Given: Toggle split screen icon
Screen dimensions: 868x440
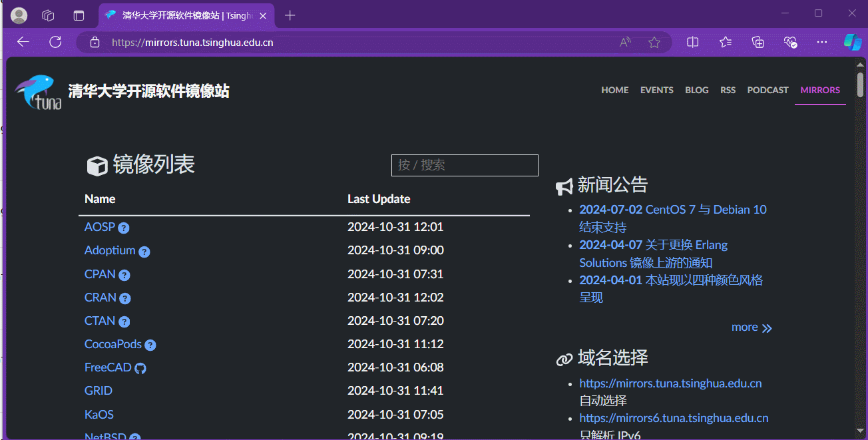Looking at the screenshot, I should (x=692, y=42).
